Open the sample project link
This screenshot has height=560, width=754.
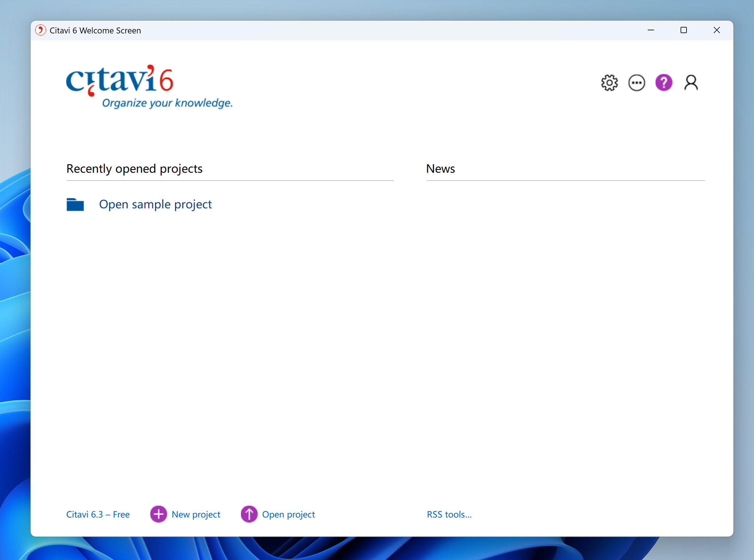(155, 204)
